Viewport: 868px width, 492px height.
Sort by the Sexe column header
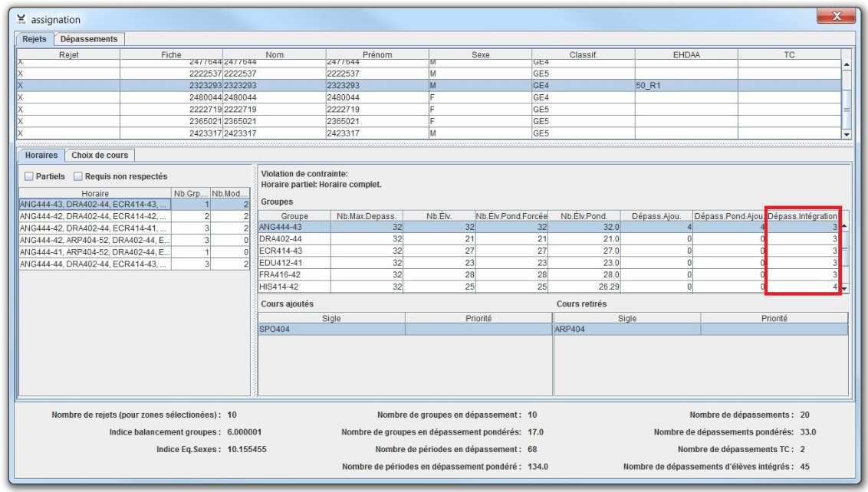coord(481,54)
